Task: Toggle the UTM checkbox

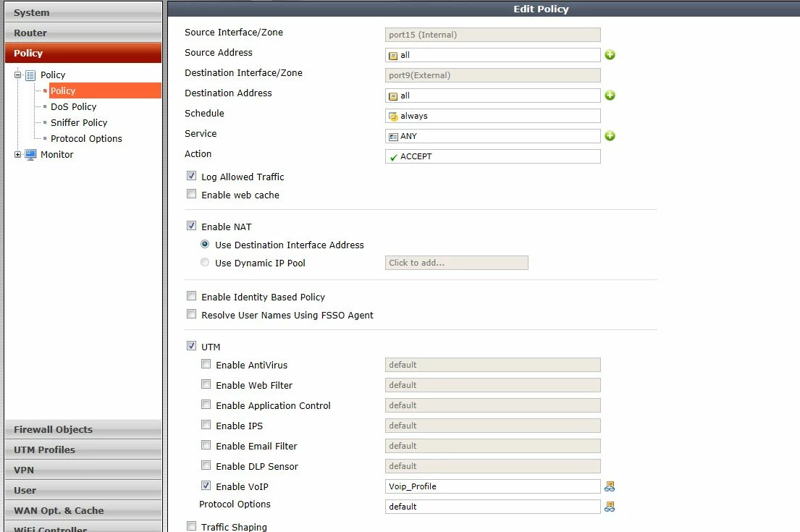Action: click(x=191, y=346)
